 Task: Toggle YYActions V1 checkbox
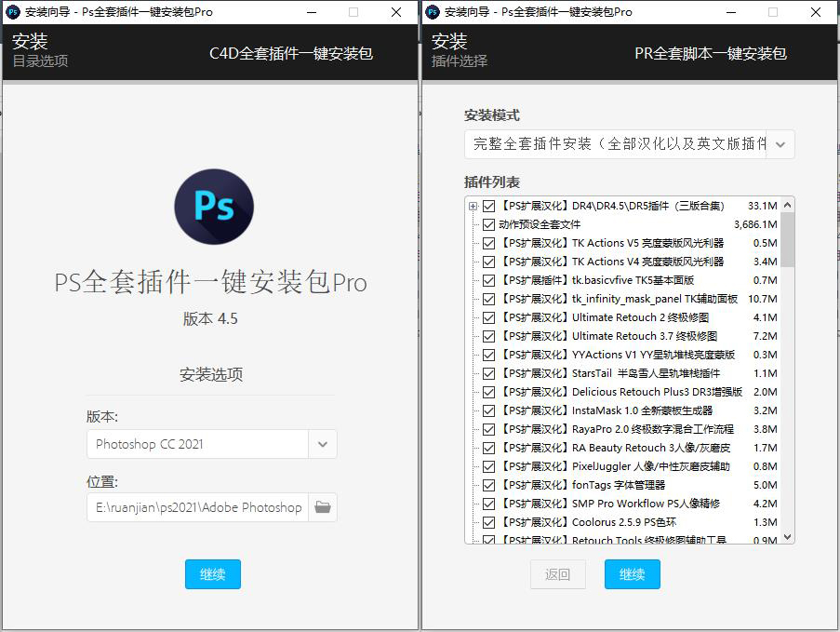click(488, 355)
